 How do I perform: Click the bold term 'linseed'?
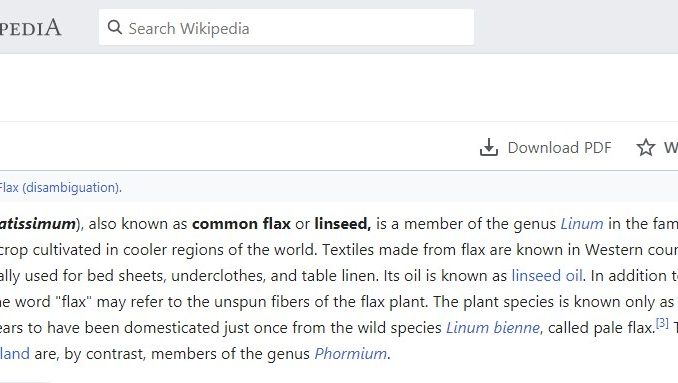[342, 224]
